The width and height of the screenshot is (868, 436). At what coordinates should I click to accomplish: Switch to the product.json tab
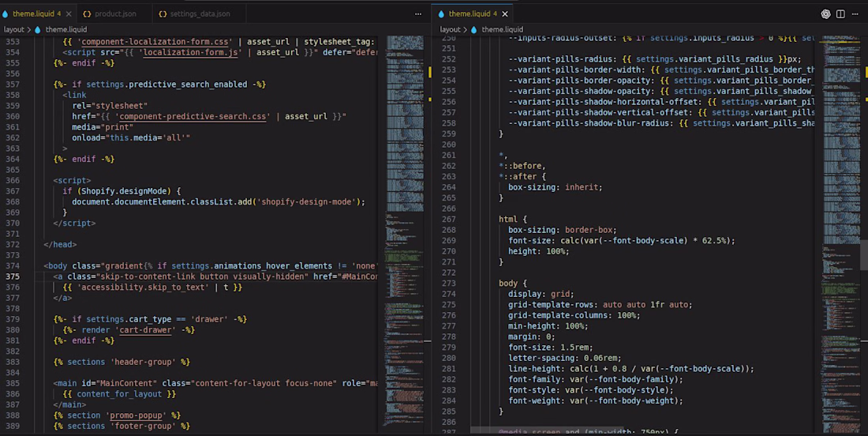pyautogui.click(x=114, y=13)
